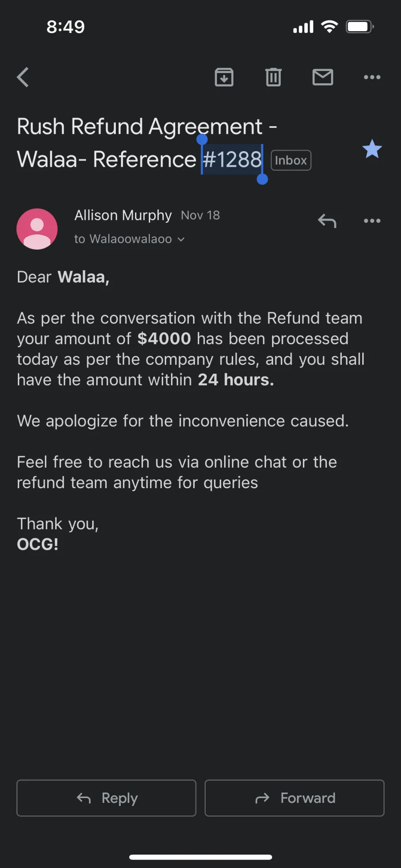Viewport: 401px width, 868px height.
Task: Tap the Forward button at bottom
Action: pos(295,798)
